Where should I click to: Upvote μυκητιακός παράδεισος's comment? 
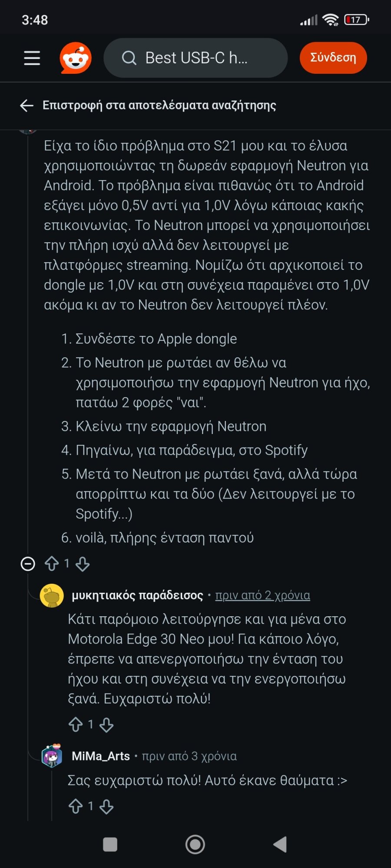[x=76, y=724]
